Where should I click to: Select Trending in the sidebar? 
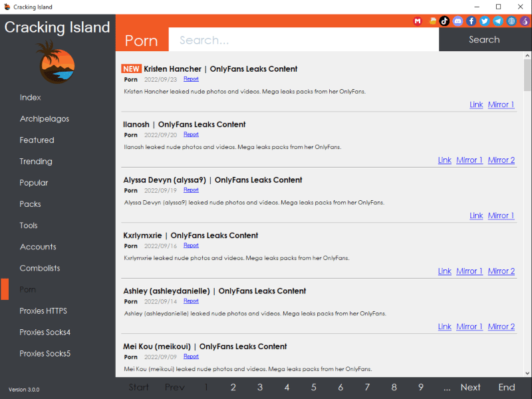pyautogui.click(x=36, y=162)
